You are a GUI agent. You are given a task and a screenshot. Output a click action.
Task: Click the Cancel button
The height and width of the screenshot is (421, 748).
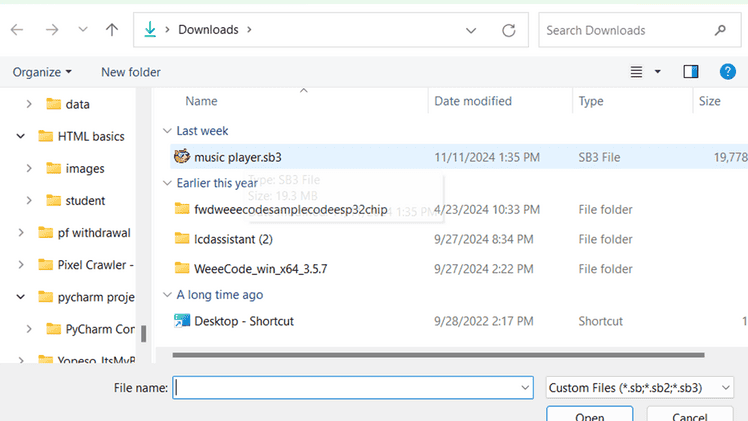pos(689,416)
